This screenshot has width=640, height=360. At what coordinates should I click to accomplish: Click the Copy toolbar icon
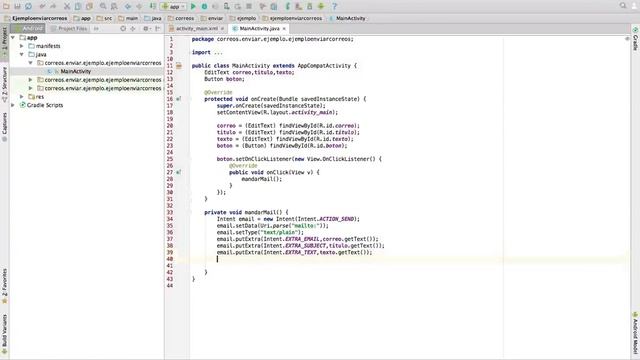[78, 6]
